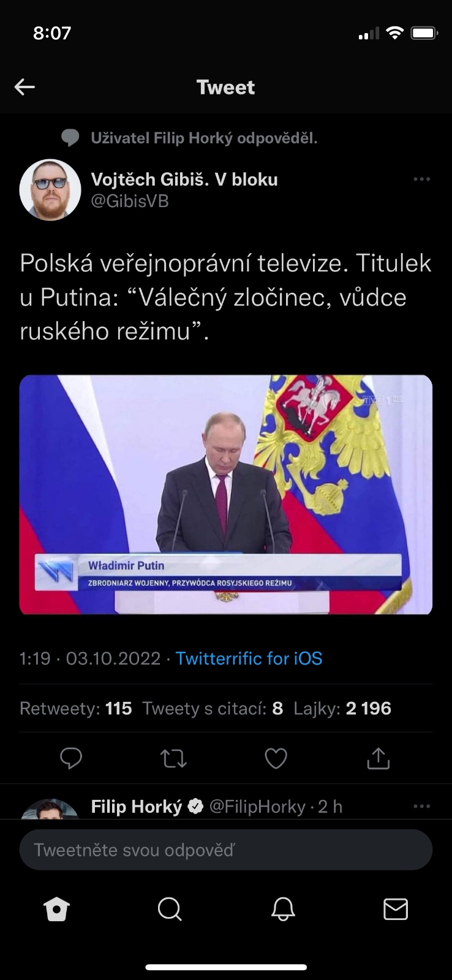View the 2 196 Lajky list
The width and height of the screenshot is (452, 980).
click(342, 709)
